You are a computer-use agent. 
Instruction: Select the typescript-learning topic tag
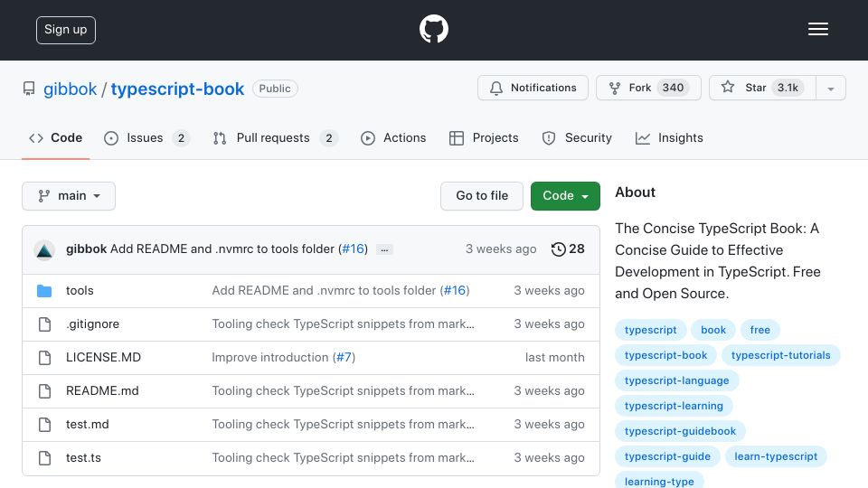coord(674,406)
